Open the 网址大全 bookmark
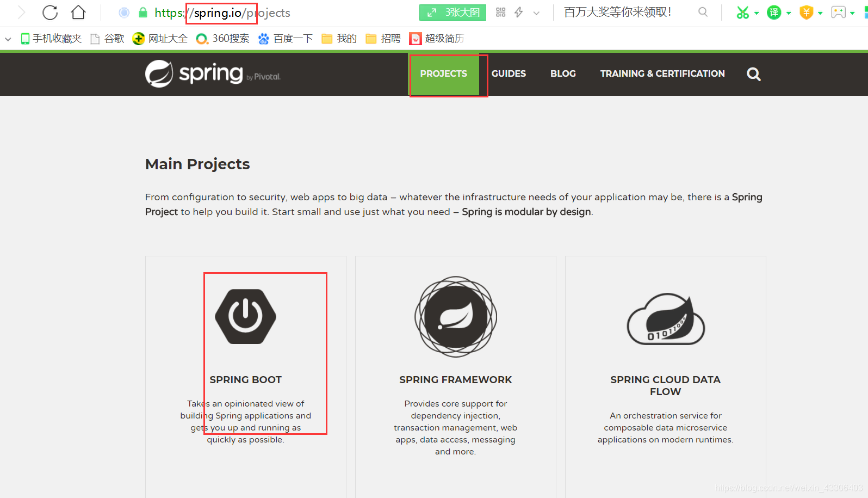The height and width of the screenshot is (498, 868). pos(160,39)
